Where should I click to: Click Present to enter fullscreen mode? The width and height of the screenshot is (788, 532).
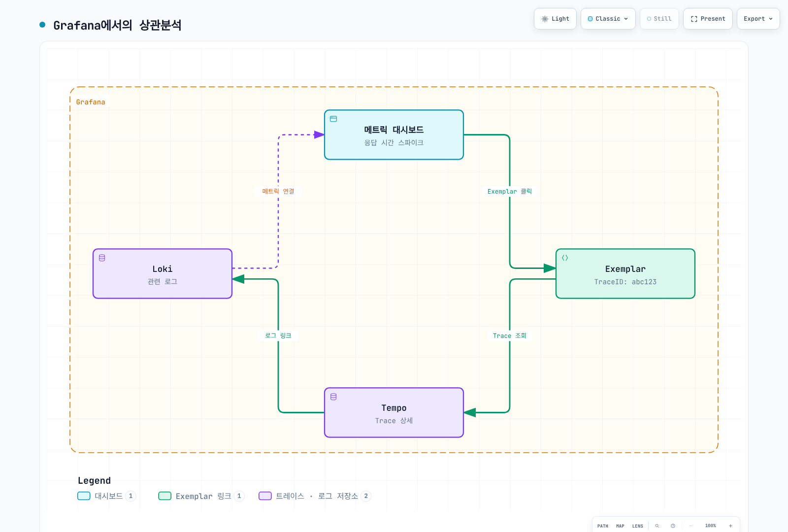(x=708, y=19)
